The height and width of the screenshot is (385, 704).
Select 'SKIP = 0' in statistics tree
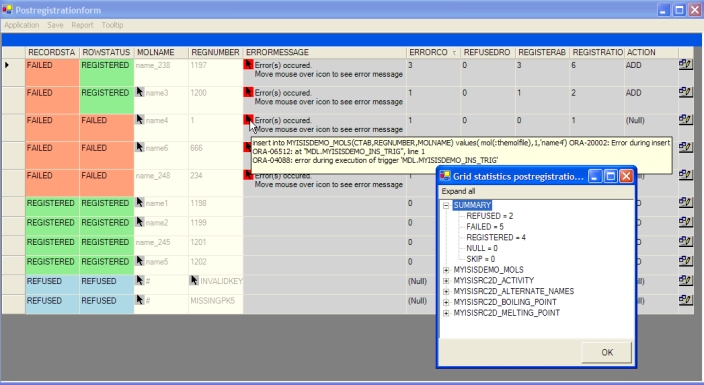tap(480, 259)
